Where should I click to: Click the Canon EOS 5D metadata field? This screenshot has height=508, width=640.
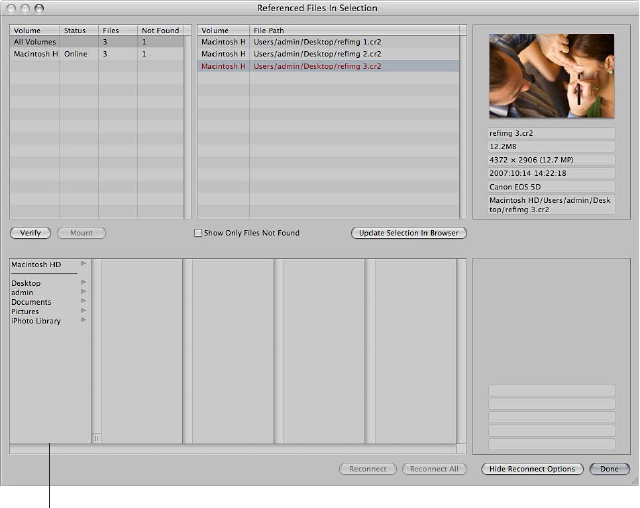551,187
